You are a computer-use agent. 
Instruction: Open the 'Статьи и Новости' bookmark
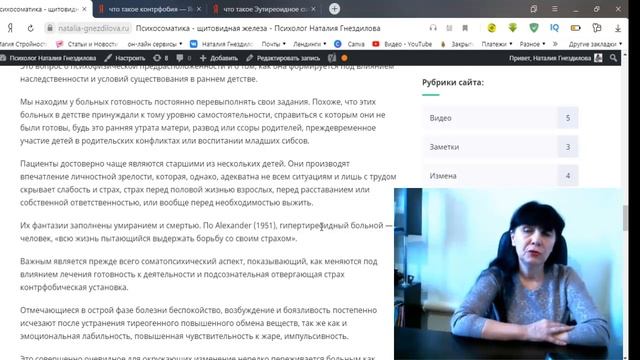click(87, 44)
